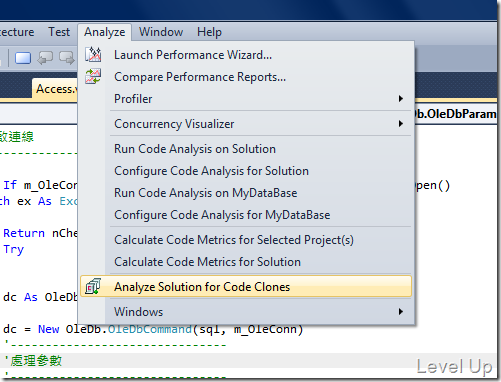Choose Run Code Analysis on MyDataBase

coord(247,193)
